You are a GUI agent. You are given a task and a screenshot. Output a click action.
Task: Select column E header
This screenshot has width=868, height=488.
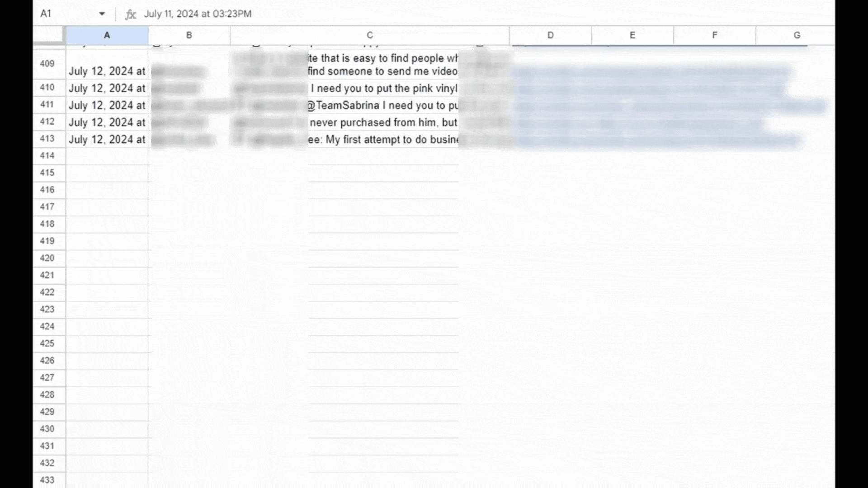pos(632,35)
